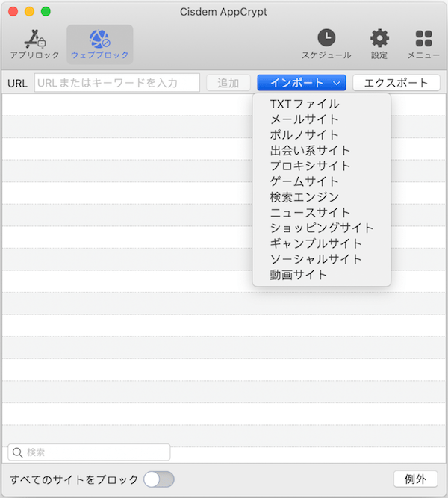Screen dimensions: 448x498
Task: Click the URL keyword input field
Action: [117, 83]
